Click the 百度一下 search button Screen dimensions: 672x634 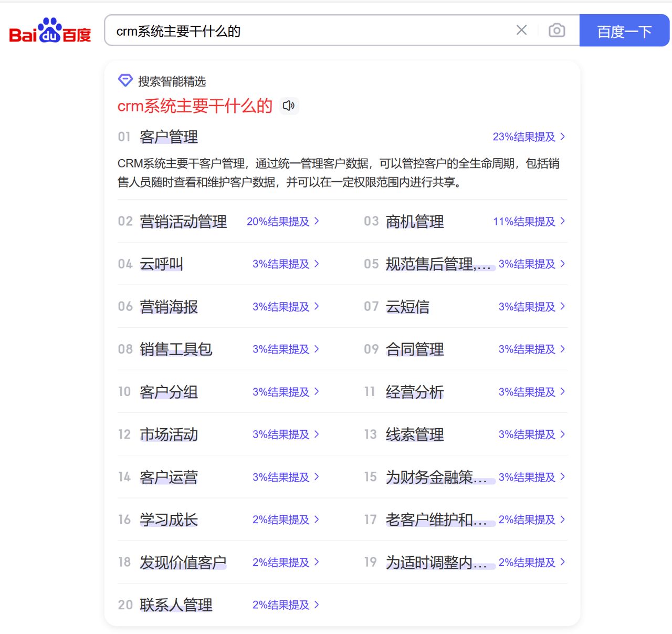click(x=624, y=31)
